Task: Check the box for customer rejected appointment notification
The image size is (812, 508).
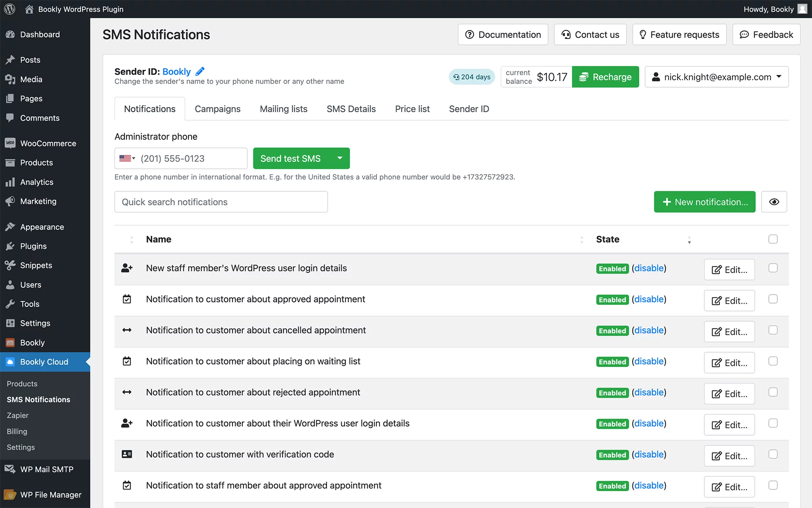Action: 773,392
